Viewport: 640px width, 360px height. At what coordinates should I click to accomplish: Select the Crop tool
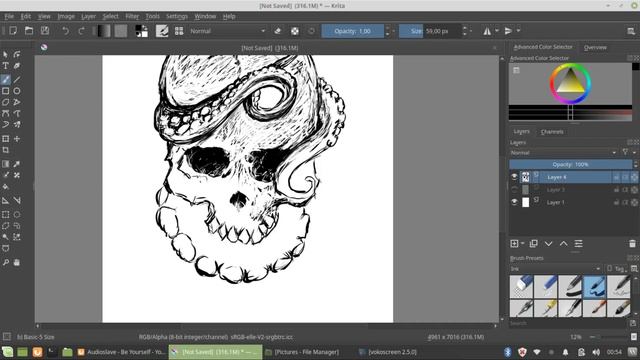point(6,150)
